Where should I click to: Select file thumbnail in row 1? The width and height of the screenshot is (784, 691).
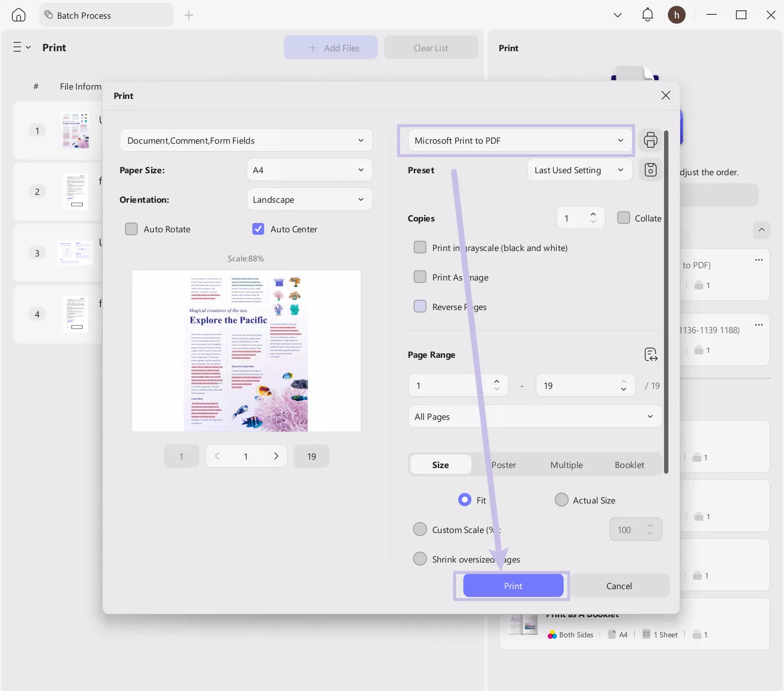[x=75, y=130]
